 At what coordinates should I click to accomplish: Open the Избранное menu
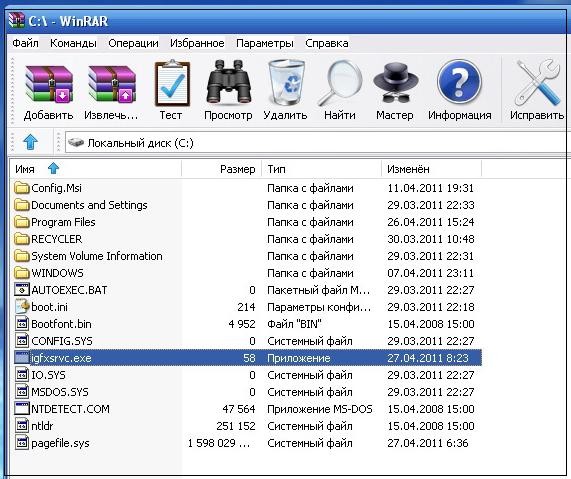pos(197,43)
